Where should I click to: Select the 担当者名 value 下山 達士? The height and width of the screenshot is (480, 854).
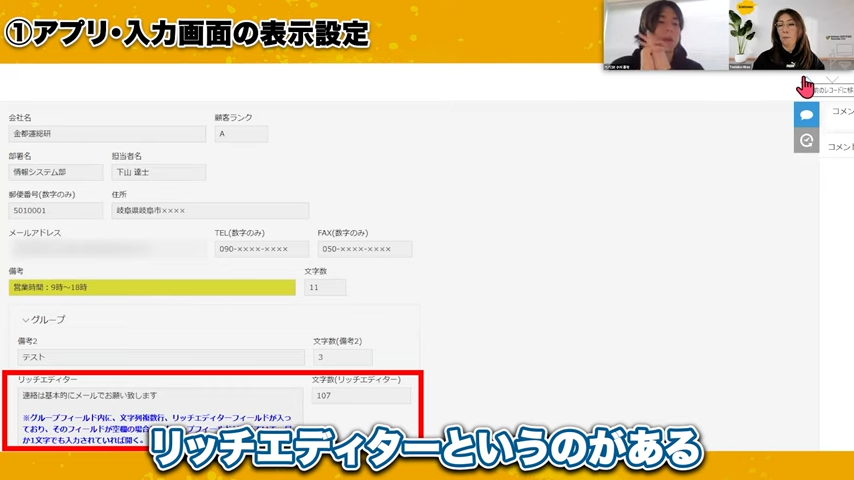(158, 172)
